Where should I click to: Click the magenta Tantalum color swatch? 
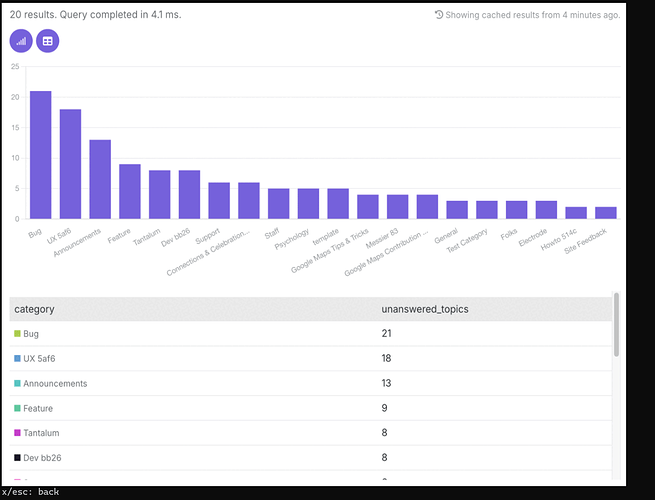(17, 433)
